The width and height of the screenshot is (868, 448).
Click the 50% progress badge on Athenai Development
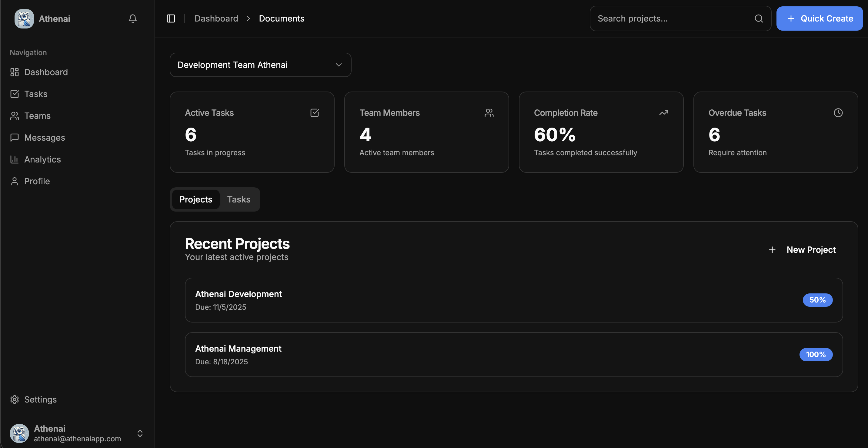pyautogui.click(x=817, y=300)
